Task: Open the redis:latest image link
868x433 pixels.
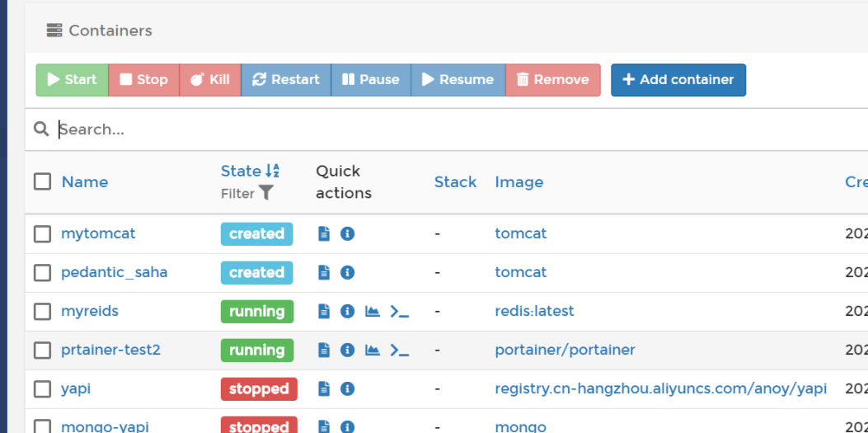Action: (x=535, y=311)
